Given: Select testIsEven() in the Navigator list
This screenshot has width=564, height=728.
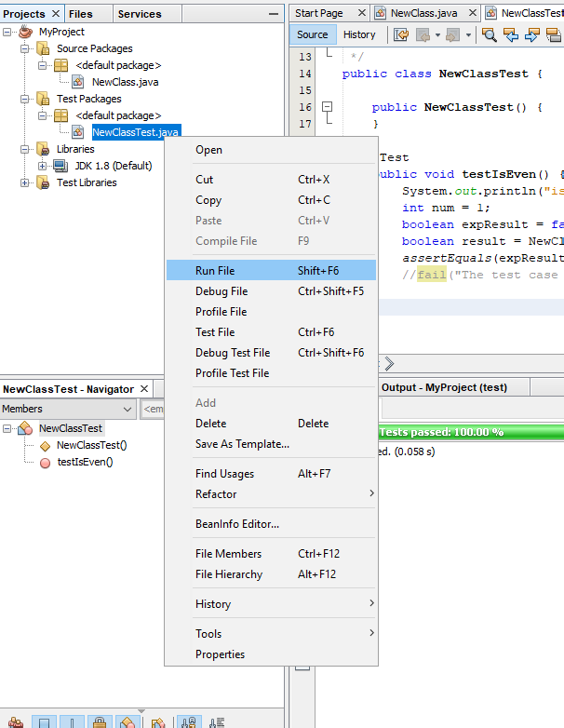Looking at the screenshot, I should 85,462.
